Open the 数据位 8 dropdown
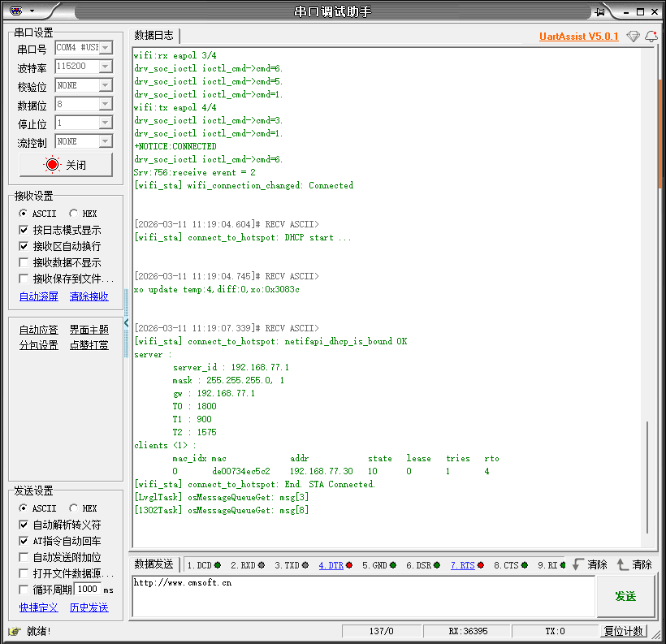Screen dimensions: 666x644 coord(106,104)
